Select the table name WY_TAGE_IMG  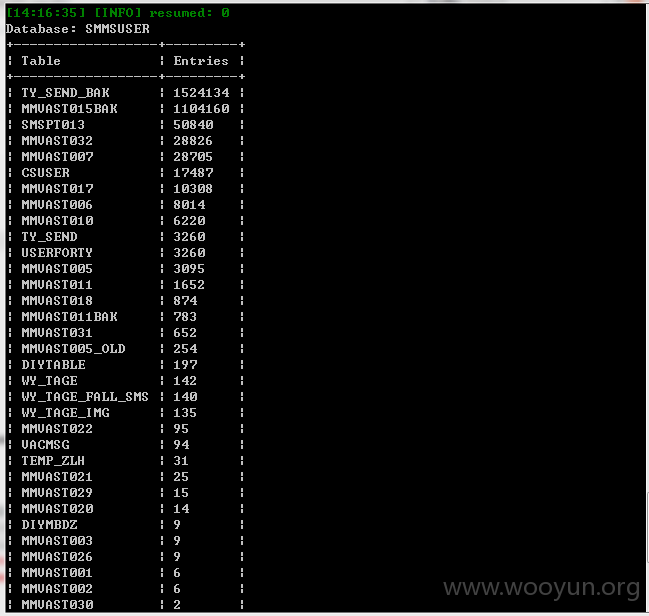[x=65, y=413]
